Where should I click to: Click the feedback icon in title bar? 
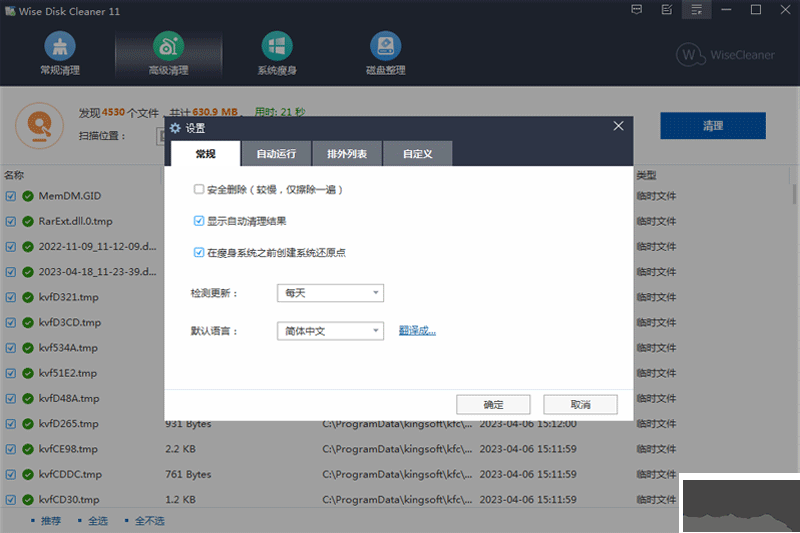click(x=636, y=10)
